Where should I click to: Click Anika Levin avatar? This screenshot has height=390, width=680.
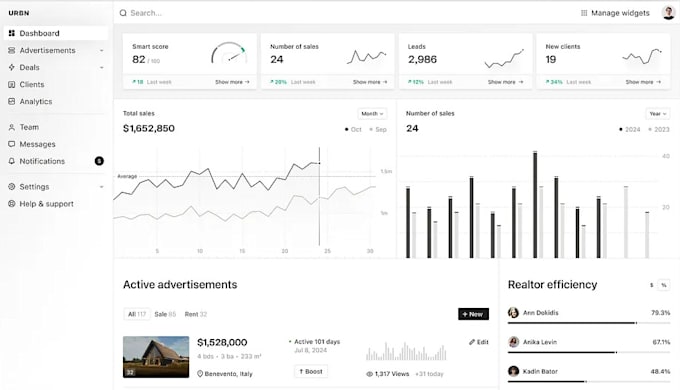(x=513, y=342)
